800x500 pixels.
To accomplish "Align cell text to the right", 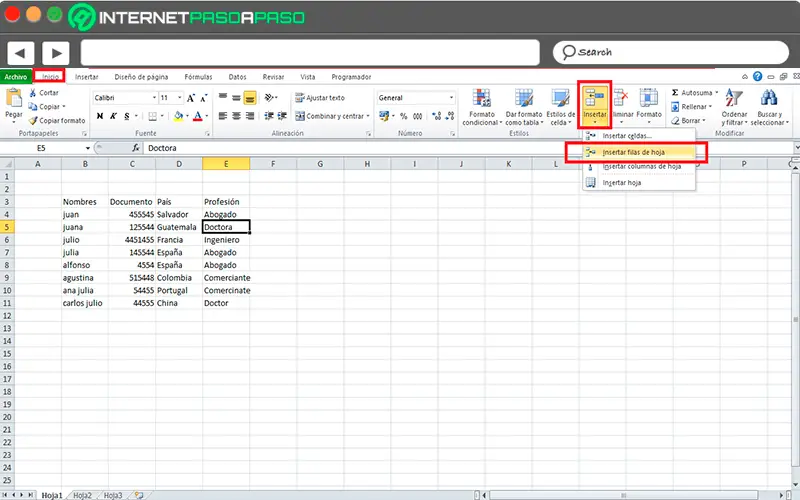I will pyautogui.click(x=249, y=116).
